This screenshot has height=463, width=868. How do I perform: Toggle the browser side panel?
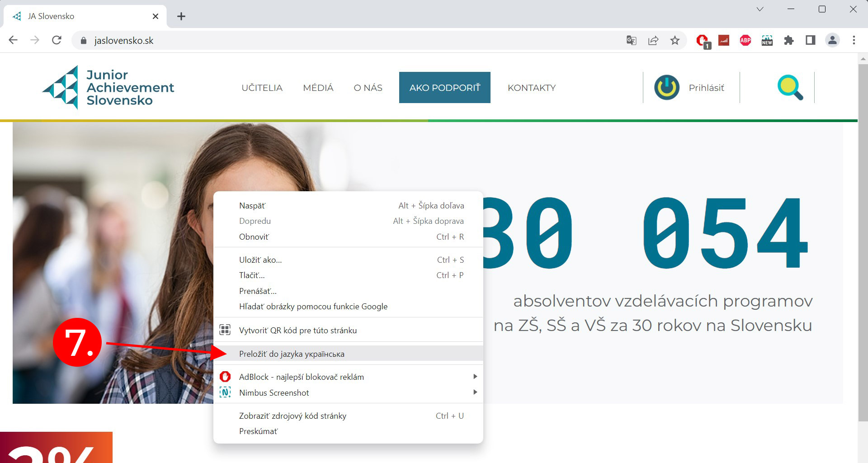810,40
